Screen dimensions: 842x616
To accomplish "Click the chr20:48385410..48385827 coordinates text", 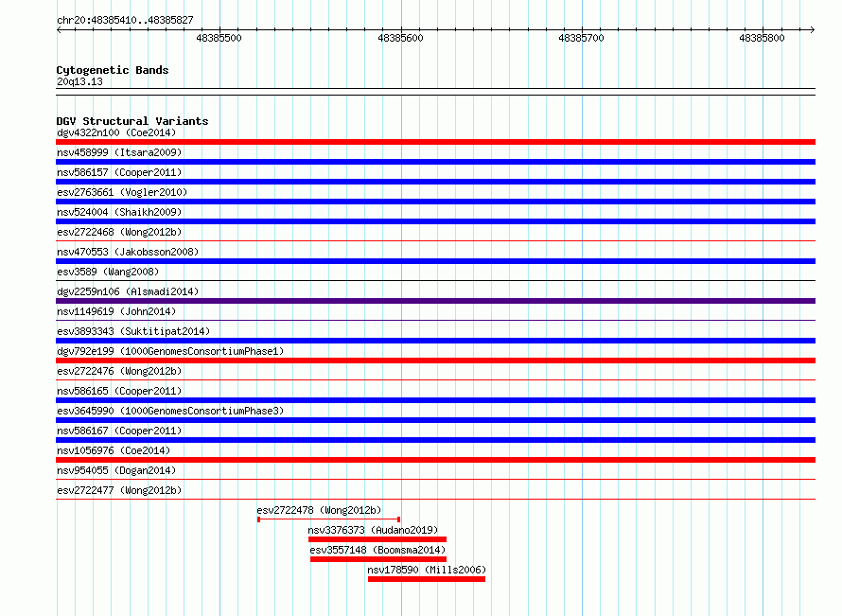I will pyautogui.click(x=125, y=20).
